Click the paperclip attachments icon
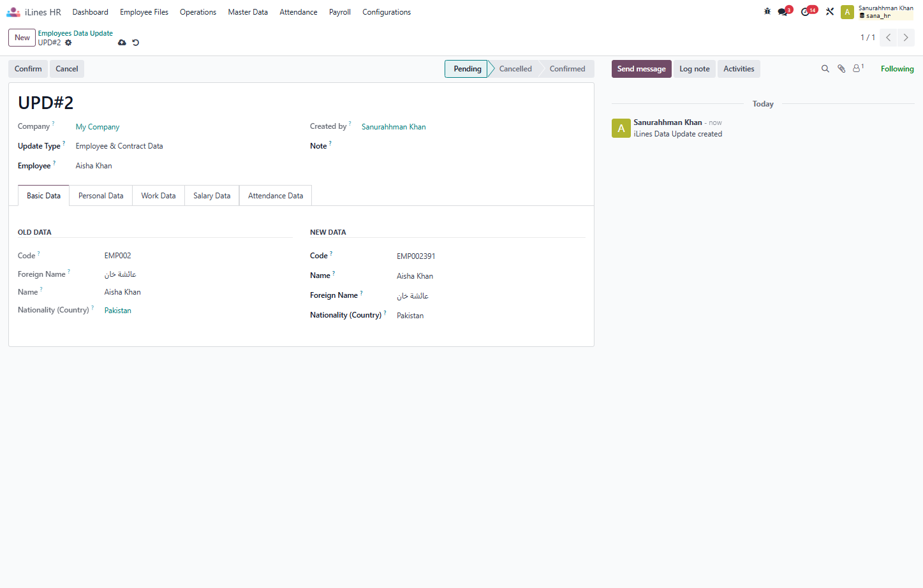This screenshot has width=923, height=588. click(841, 69)
